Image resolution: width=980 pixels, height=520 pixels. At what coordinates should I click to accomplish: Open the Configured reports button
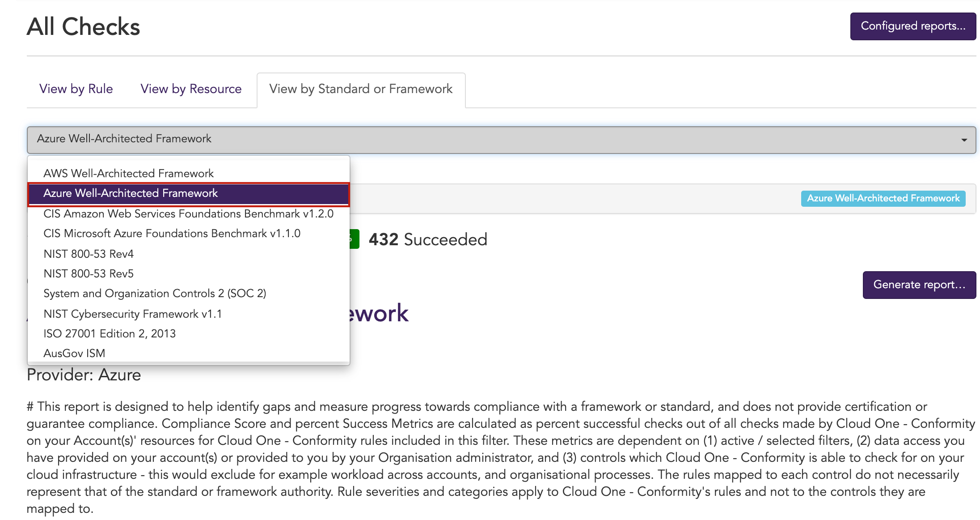coord(913,26)
